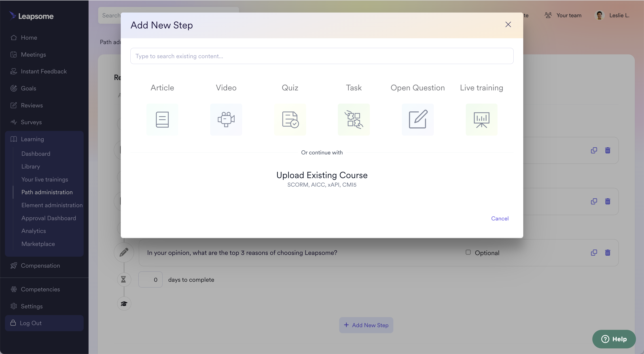Open Element administration
Image resolution: width=644 pixels, height=354 pixels.
click(52, 205)
